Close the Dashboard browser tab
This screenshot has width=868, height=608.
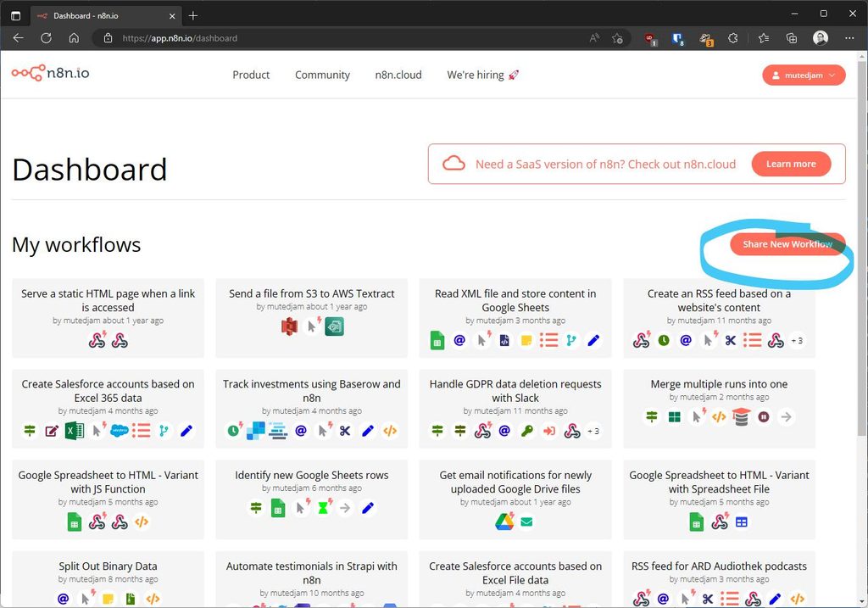172,15
